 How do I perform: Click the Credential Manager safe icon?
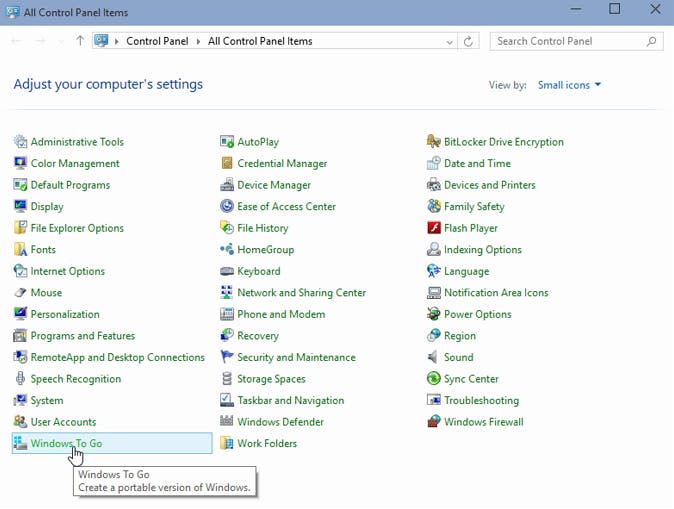pyautogui.click(x=227, y=163)
